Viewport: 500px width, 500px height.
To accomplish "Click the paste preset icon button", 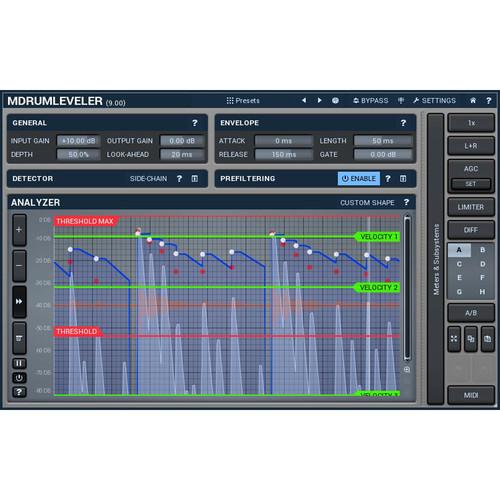I will point(488,339).
